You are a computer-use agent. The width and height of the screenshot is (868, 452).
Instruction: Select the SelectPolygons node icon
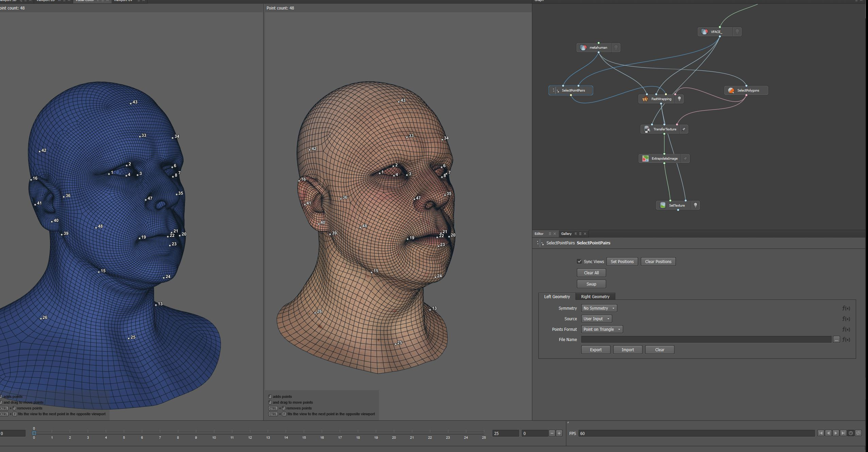click(x=732, y=90)
